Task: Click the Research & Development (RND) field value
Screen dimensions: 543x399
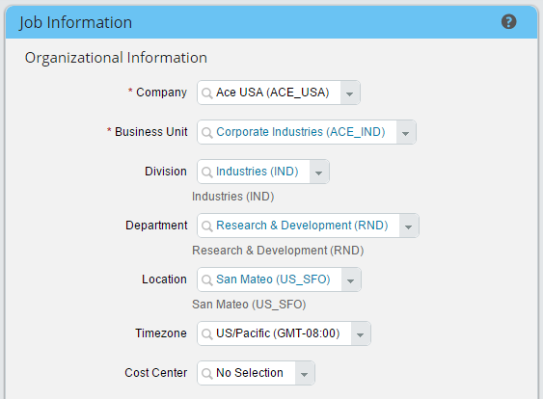Action: (x=302, y=225)
